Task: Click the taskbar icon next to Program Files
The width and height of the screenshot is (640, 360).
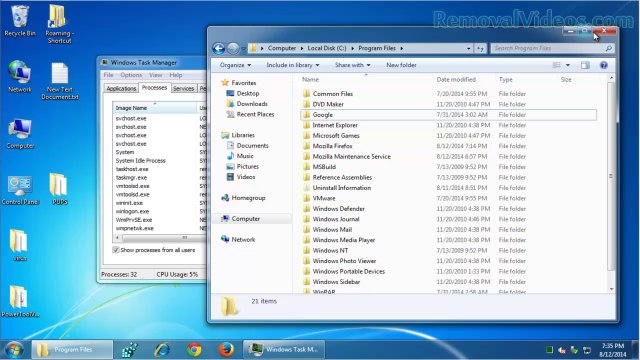Action: [x=130, y=350]
